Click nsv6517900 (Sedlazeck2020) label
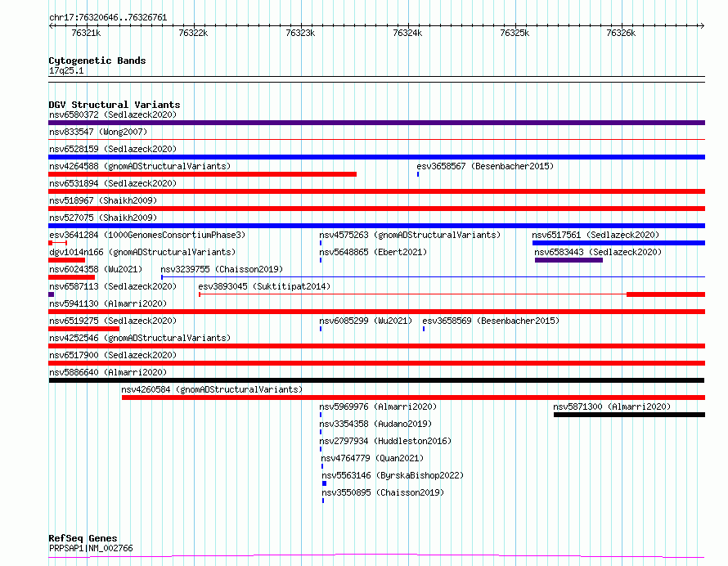The height and width of the screenshot is (566, 728). 113,355
